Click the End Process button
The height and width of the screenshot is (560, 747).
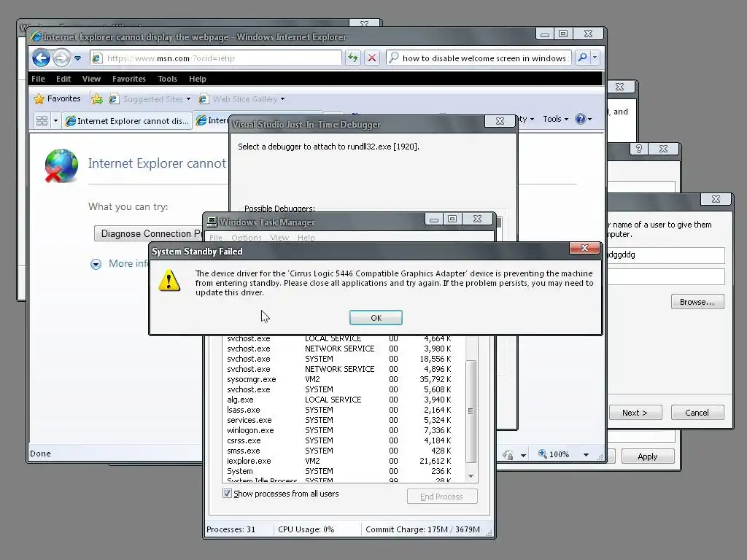point(442,497)
